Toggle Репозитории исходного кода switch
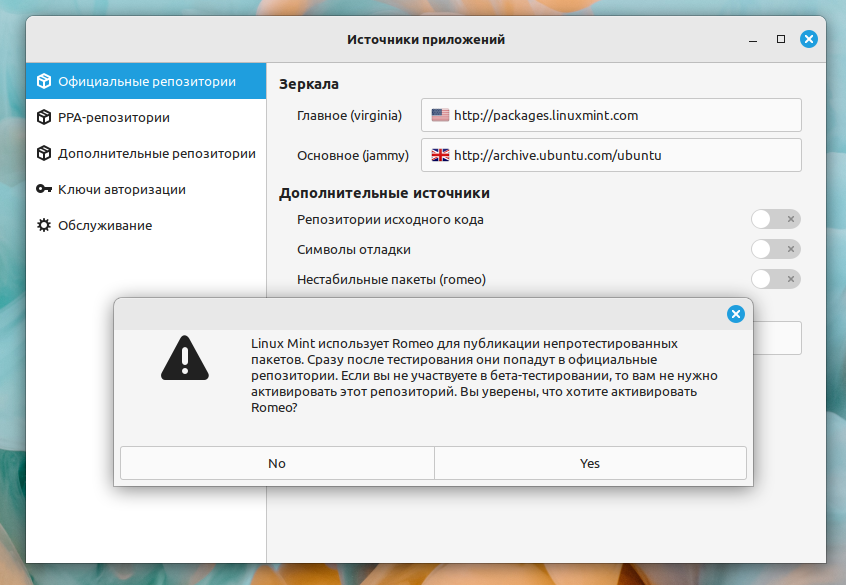846x585 pixels. point(775,219)
